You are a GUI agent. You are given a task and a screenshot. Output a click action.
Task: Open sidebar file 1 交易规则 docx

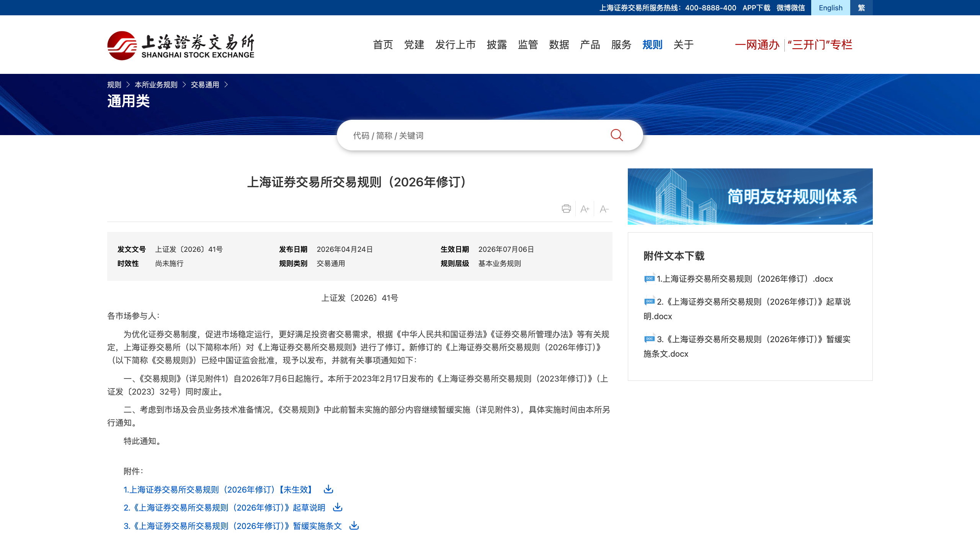(x=744, y=279)
